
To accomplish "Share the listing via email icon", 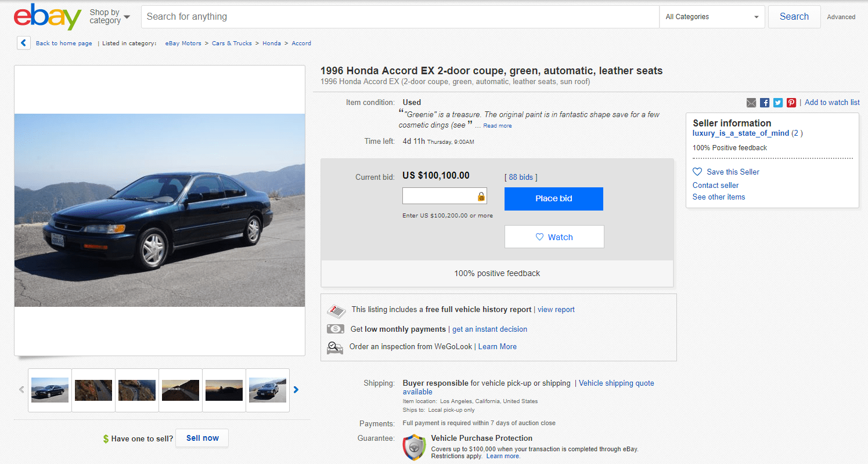I will (x=751, y=102).
